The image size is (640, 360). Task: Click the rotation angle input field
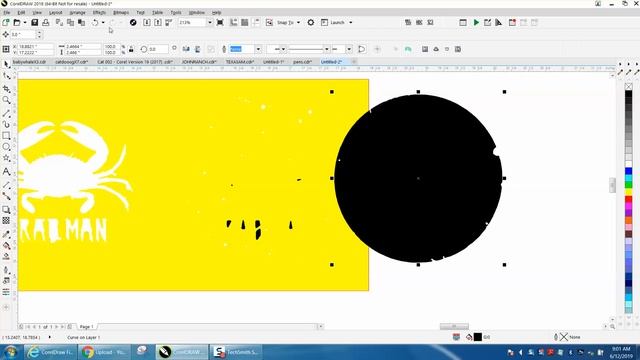(158, 49)
